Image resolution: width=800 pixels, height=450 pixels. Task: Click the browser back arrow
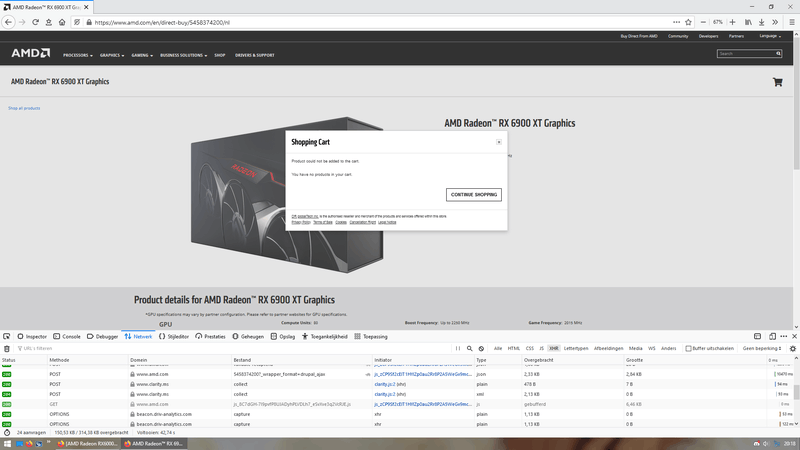pyautogui.click(x=9, y=22)
